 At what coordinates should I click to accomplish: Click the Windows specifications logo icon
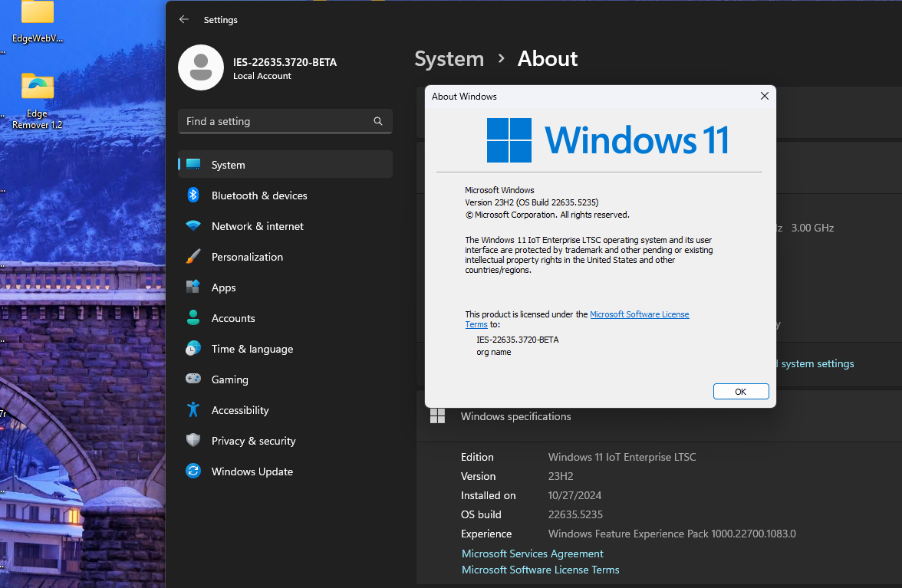coord(438,416)
